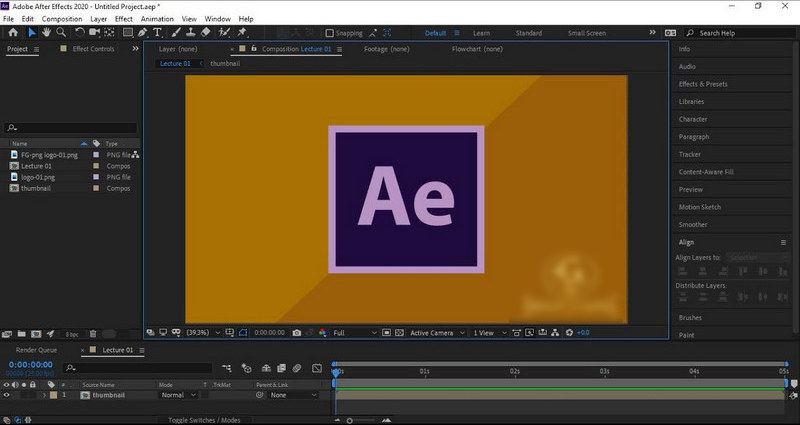Enable the Snapping checkbox
Image resolution: width=800 pixels, height=425 pixels.
(330, 33)
